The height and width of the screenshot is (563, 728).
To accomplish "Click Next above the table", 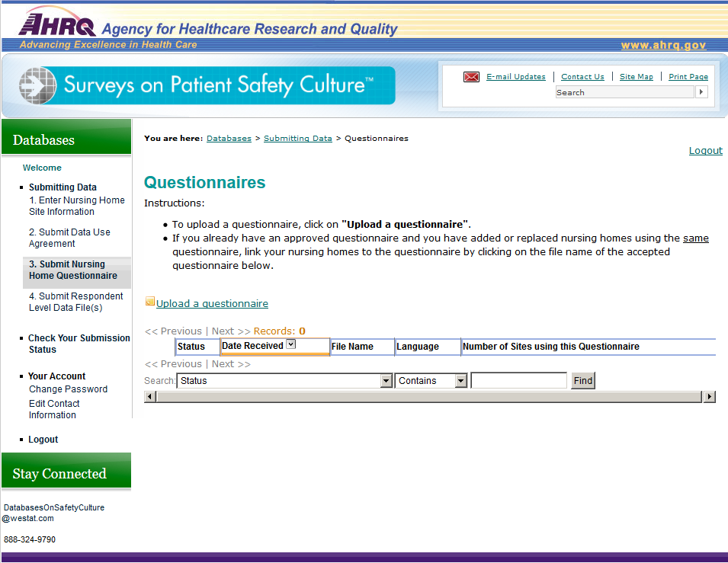I will [x=231, y=331].
